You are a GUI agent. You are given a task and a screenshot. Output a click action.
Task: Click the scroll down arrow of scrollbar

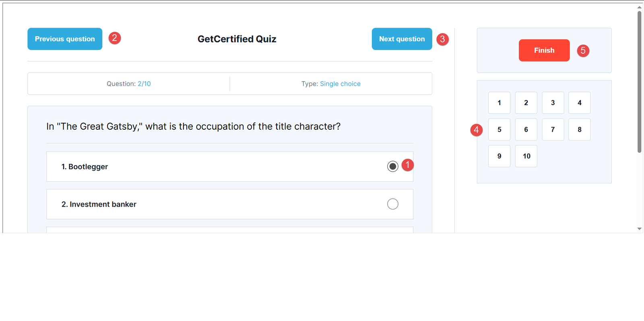[x=639, y=229]
